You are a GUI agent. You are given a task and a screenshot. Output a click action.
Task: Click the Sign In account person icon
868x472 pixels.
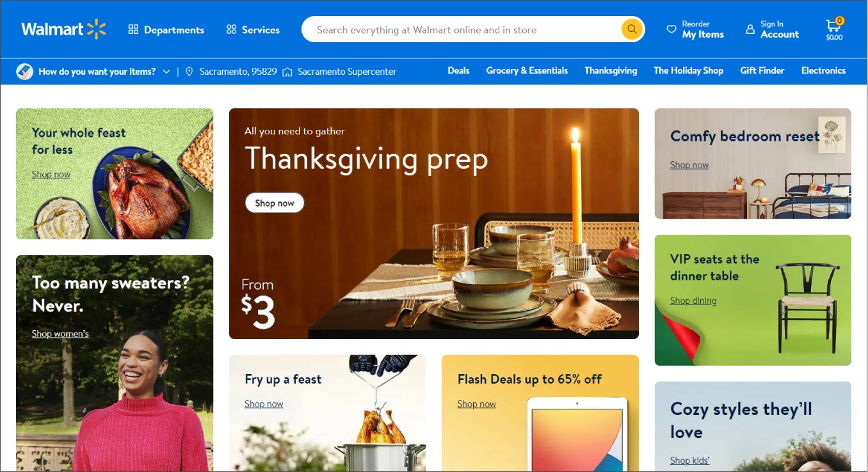(750, 29)
